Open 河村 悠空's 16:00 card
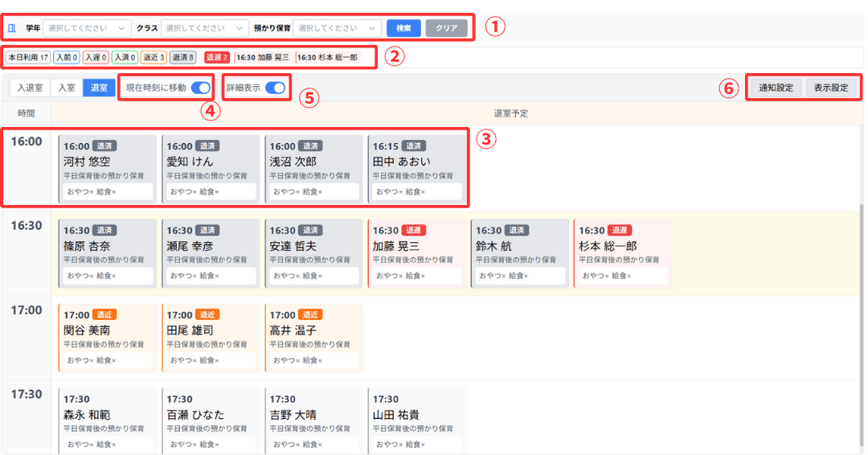The width and height of the screenshot is (868, 455). (107, 170)
